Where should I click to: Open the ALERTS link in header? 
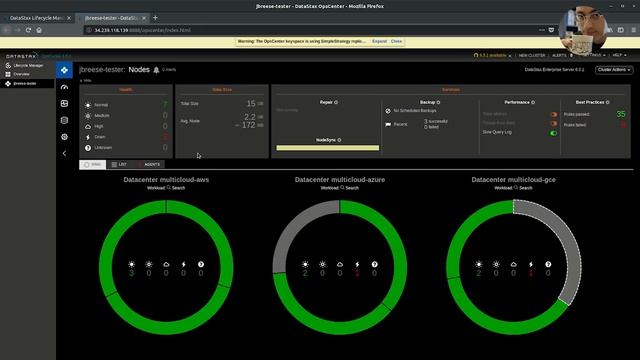(559, 56)
